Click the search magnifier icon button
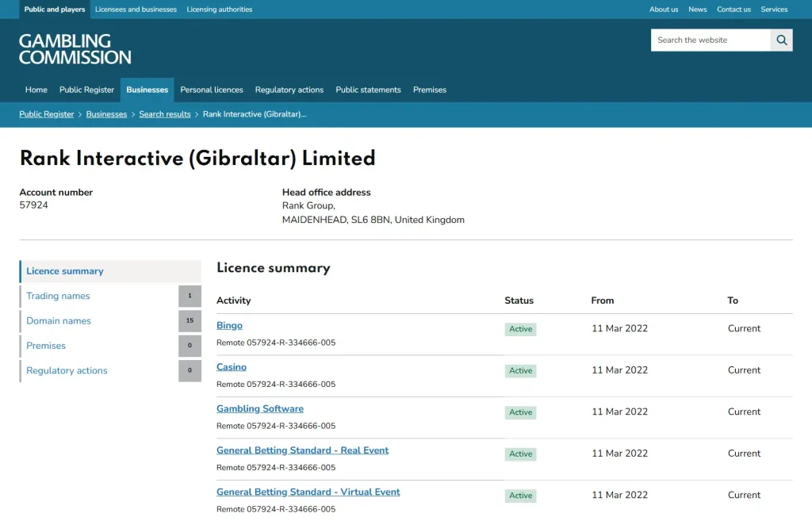 click(x=781, y=40)
